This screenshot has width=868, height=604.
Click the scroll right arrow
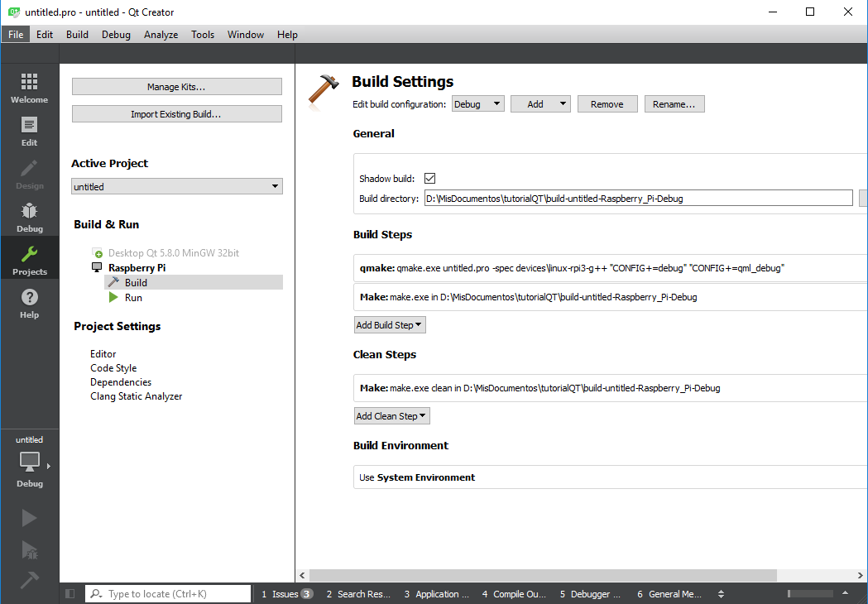(x=861, y=575)
